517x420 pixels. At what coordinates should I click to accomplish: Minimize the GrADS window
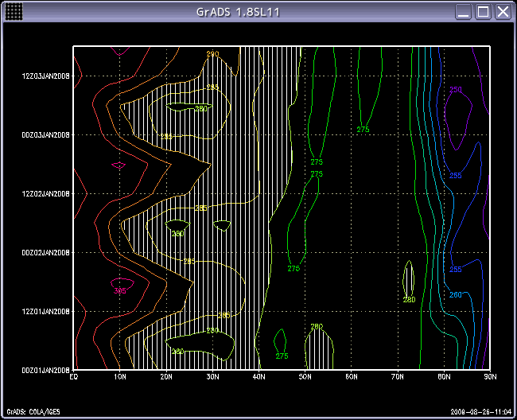(x=464, y=12)
